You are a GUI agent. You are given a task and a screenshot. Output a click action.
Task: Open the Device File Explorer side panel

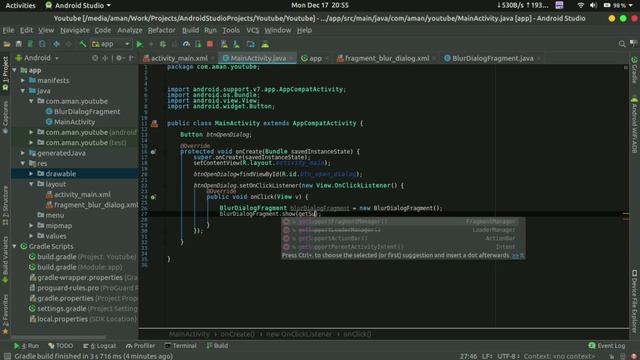coord(634,301)
